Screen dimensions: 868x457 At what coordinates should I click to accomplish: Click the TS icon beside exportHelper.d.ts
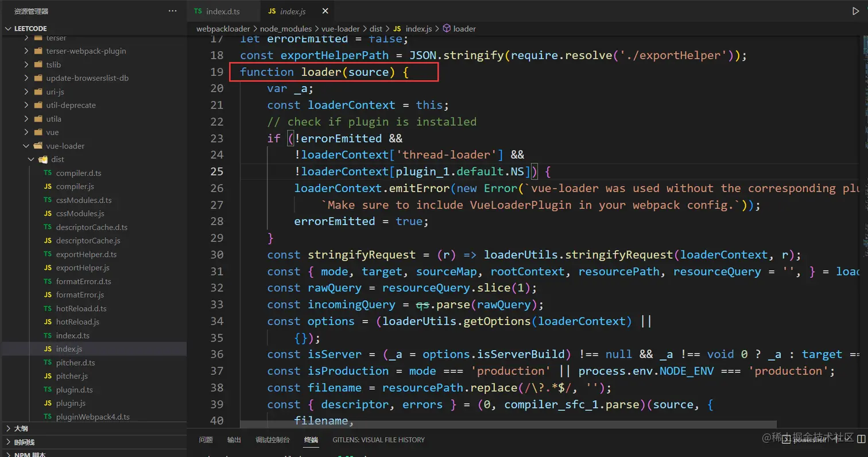(48, 254)
